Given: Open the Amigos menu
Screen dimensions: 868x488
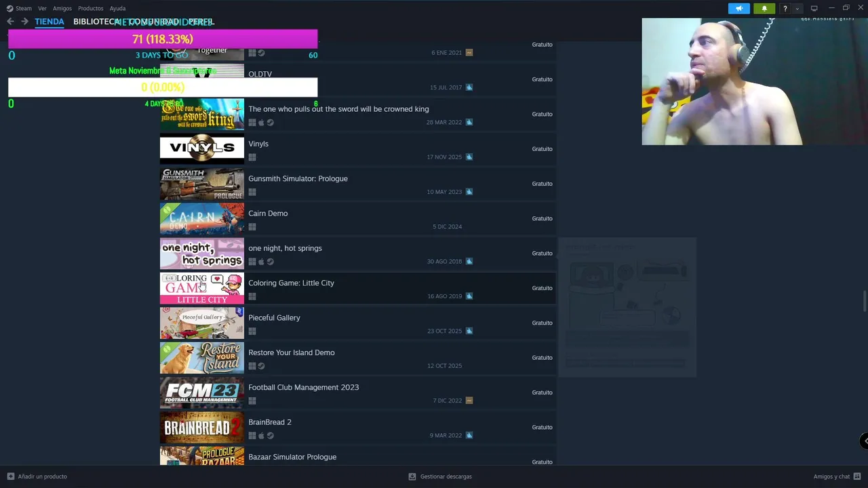Looking at the screenshot, I should pos(62,8).
